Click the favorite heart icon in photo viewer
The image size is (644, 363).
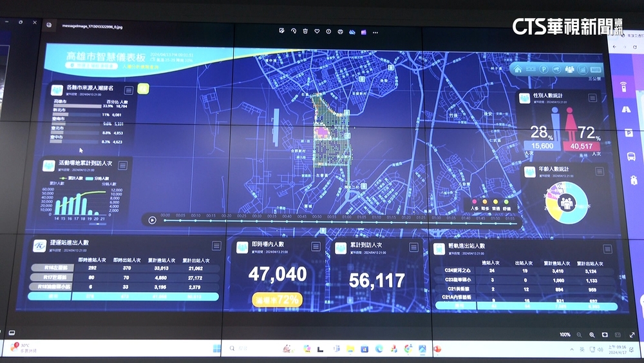(317, 31)
